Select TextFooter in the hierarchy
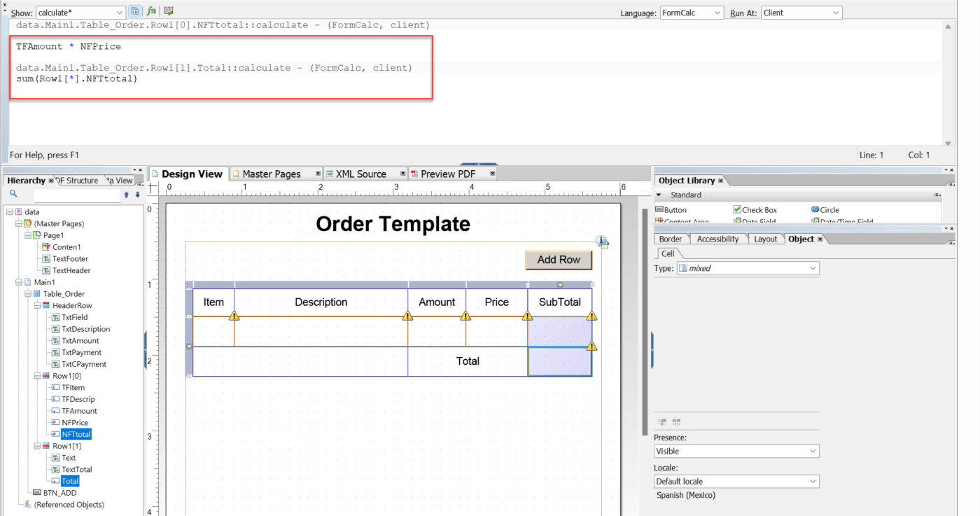 pos(70,259)
